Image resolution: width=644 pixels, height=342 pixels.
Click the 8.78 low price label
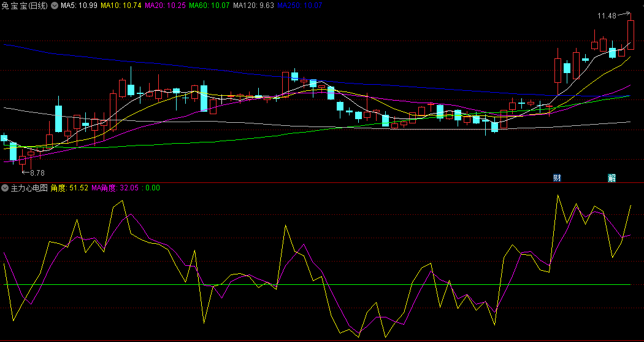click(x=37, y=173)
